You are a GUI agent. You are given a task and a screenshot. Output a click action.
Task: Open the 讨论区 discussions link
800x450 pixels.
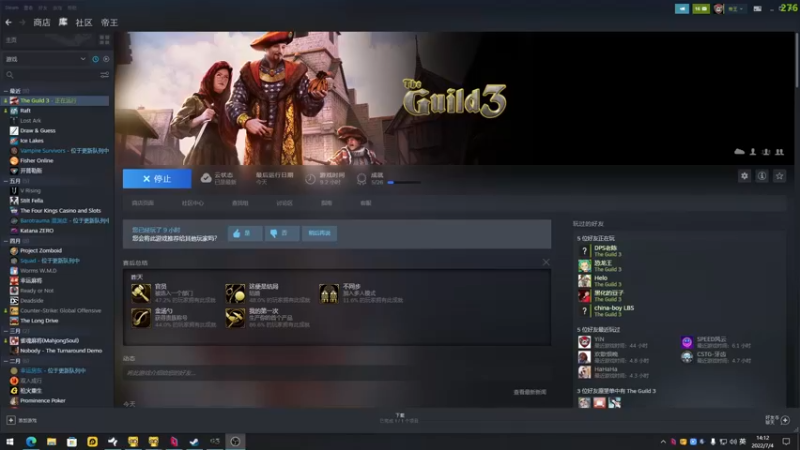coord(284,203)
